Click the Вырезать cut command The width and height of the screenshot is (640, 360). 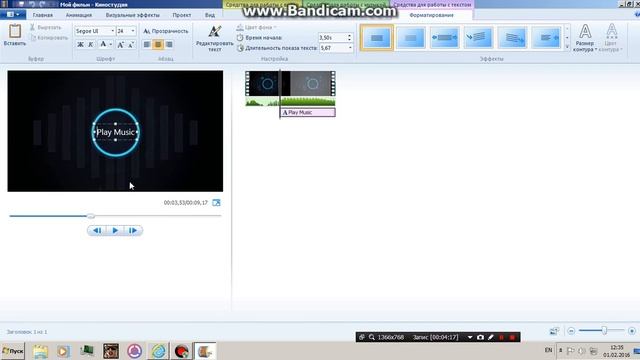click(45, 27)
